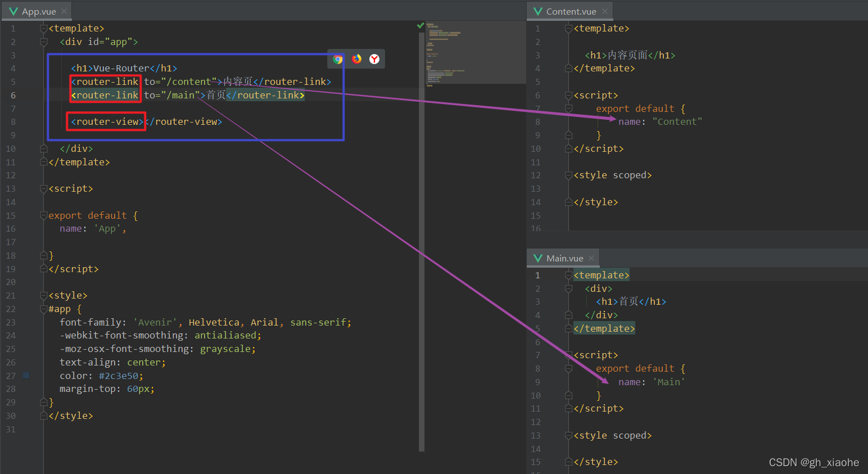Click the closing </template> tag in Main.vue
Image resolution: width=868 pixels, height=474 pixels.
point(604,328)
